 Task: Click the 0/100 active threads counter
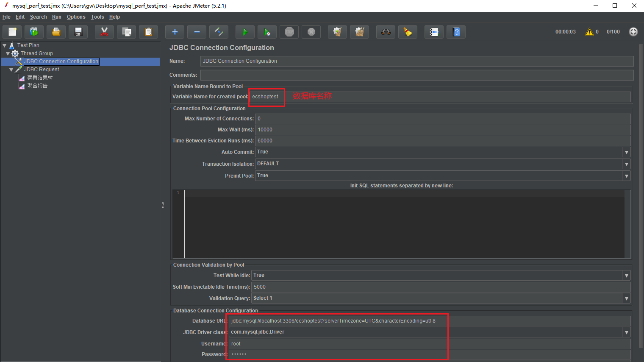(x=613, y=32)
